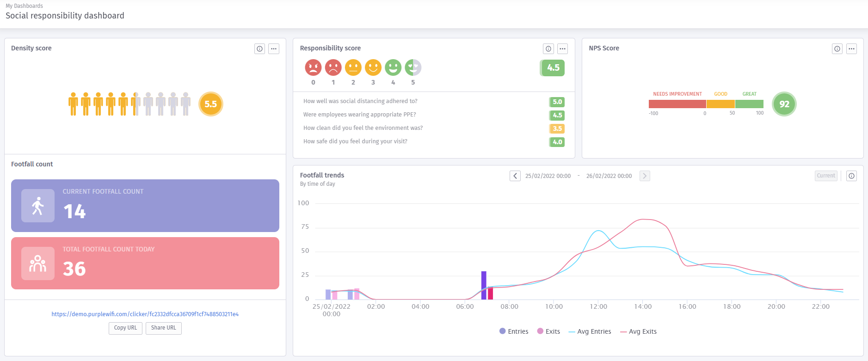This screenshot has width=868, height=361.
Task: Toggle Entries series in chart legend
Action: (x=514, y=331)
